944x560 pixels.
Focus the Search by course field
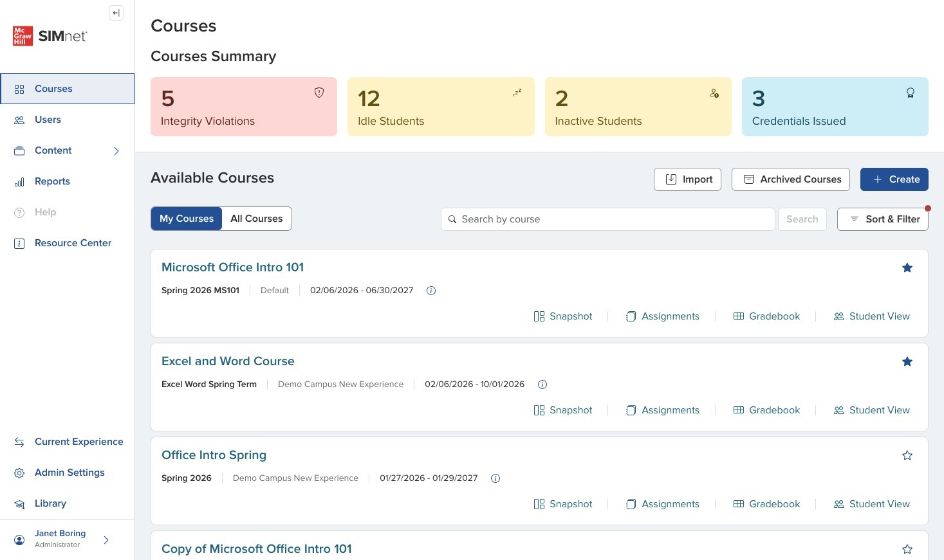608,219
